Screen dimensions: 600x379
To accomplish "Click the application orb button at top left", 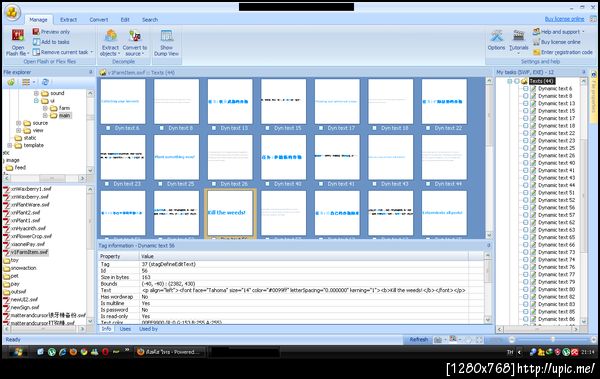I will [x=13, y=13].
